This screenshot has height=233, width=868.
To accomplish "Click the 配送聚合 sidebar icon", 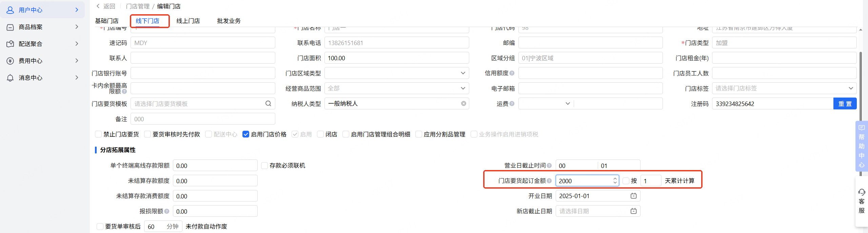I will click(x=10, y=44).
